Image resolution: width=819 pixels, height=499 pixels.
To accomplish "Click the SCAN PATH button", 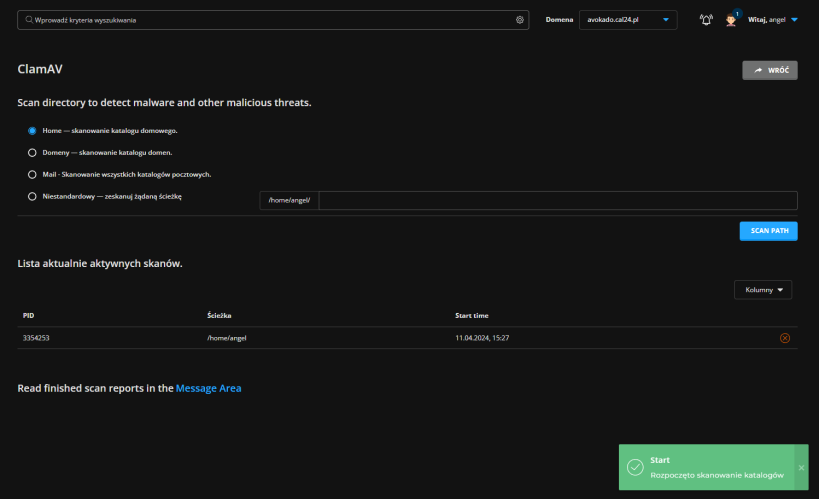I will 768,231.
